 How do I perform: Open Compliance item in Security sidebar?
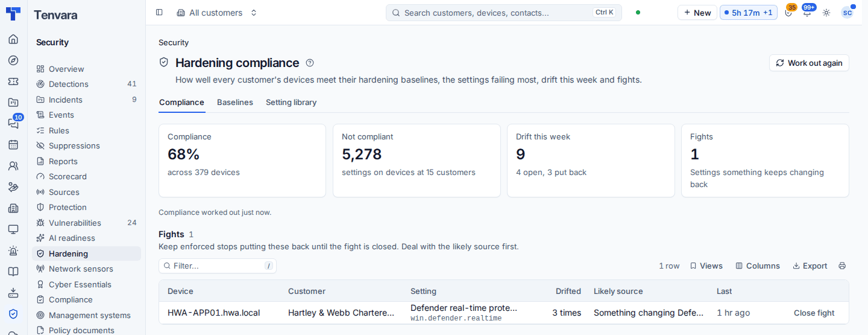pos(86,299)
